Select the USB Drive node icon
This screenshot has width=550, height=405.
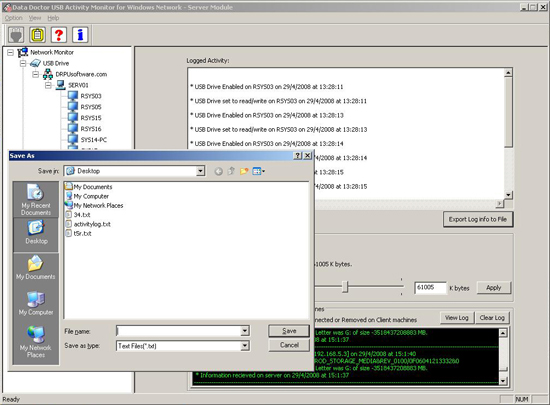(x=35, y=63)
